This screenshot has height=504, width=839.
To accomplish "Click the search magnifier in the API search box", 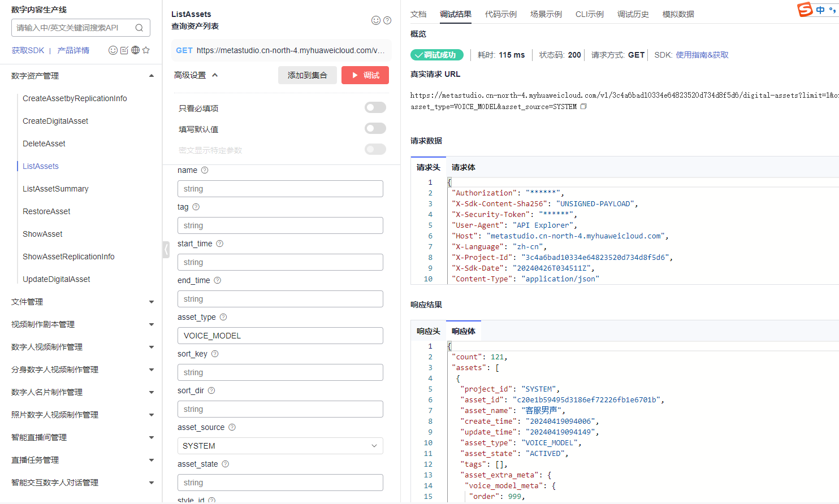I will 139,28.
